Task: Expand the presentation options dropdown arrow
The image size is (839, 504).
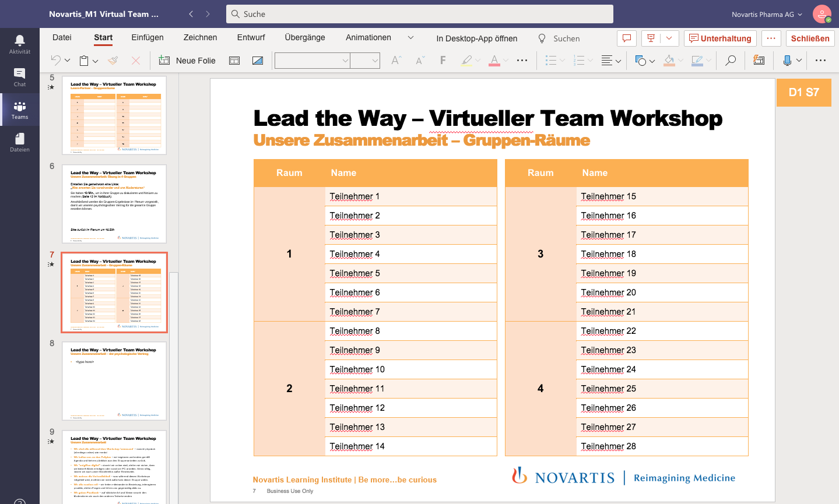Action: [669, 38]
